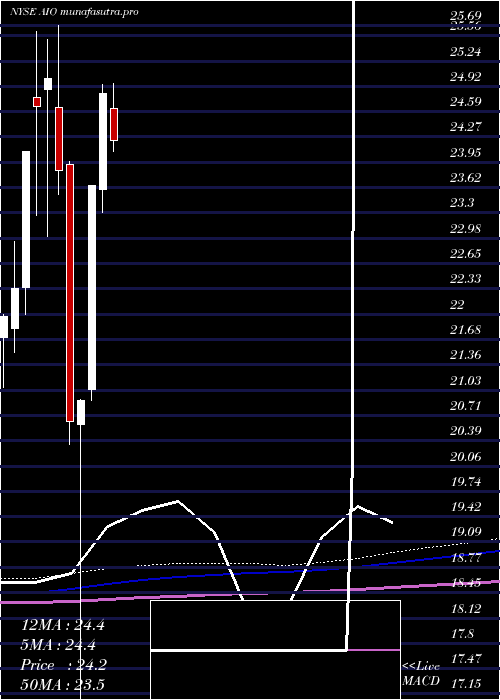
Task: Click the 24.92 price axis label
Action: click(x=466, y=77)
